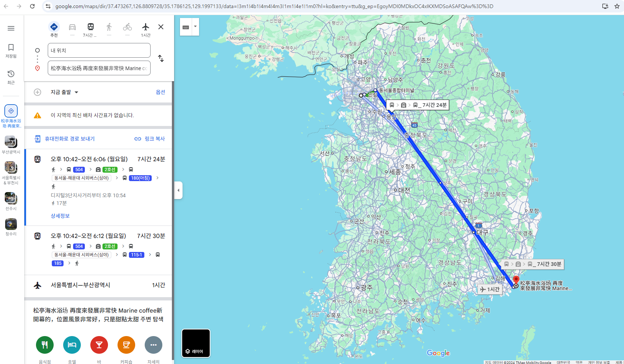624x364 pixels.
Task: Open 상세정보 for the first route
Action: coord(60,216)
